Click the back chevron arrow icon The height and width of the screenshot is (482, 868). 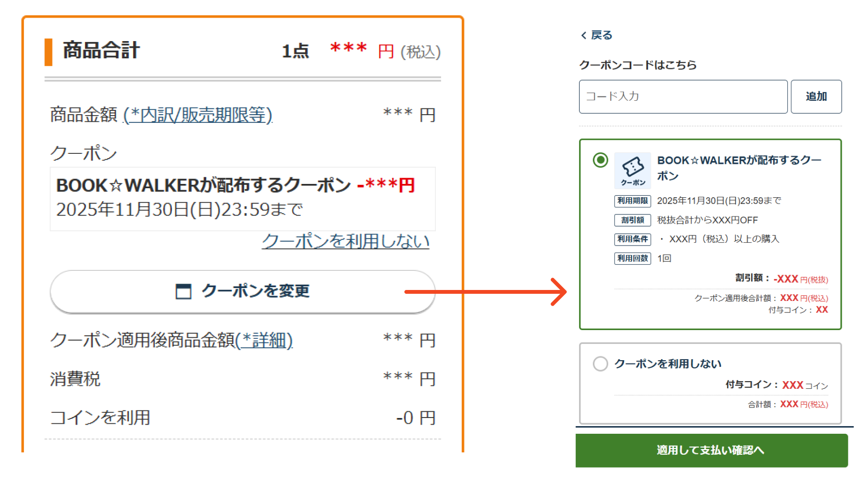coord(583,35)
